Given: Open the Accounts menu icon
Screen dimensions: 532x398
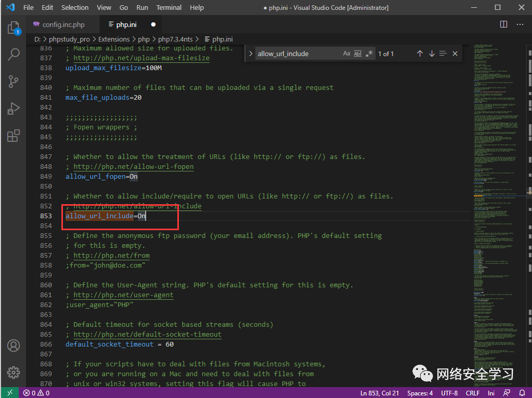Looking at the screenshot, I should [14, 346].
